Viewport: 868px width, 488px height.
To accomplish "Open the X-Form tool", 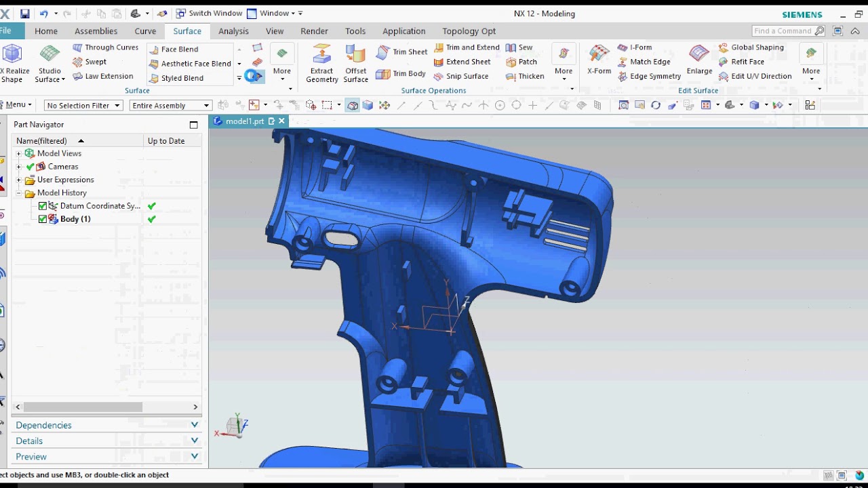I will 599,61.
